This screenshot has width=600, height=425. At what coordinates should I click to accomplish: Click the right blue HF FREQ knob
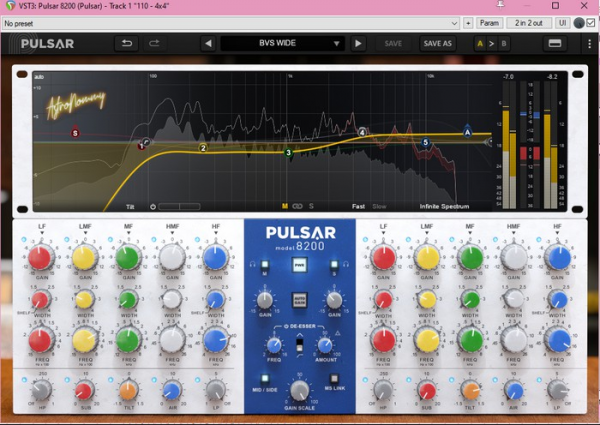point(558,340)
